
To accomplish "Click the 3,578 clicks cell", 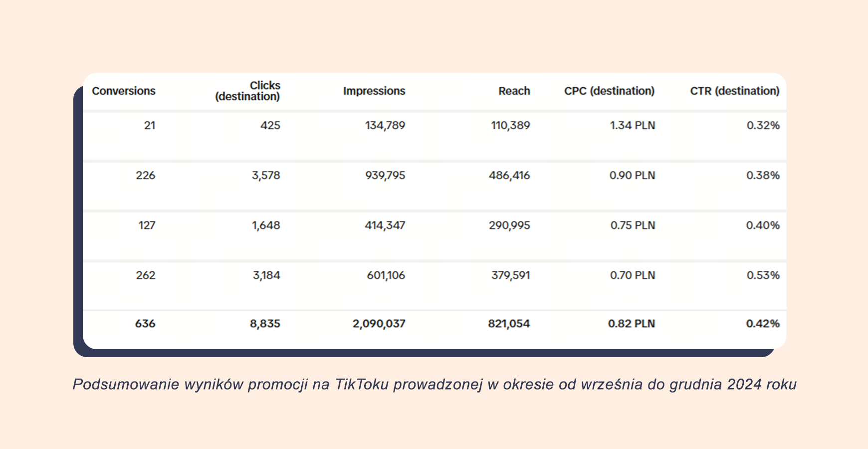I will [x=266, y=176].
